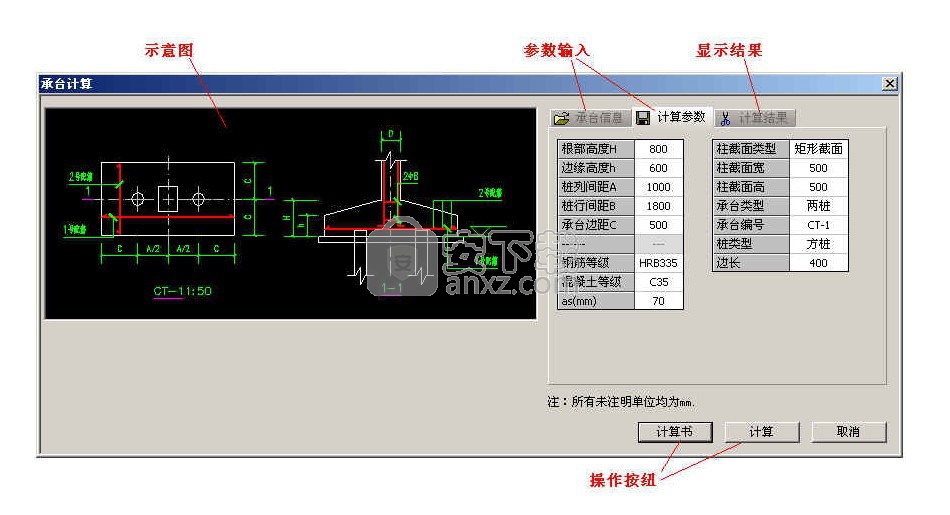This screenshot has height=515, width=950.
Task: Open the 承台信息 tab
Action: point(591,118)
